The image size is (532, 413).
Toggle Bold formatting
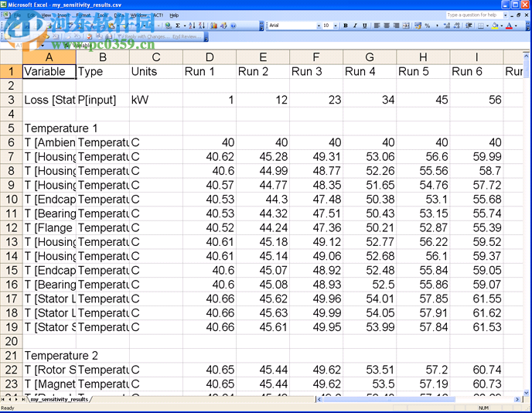(346, 26)
